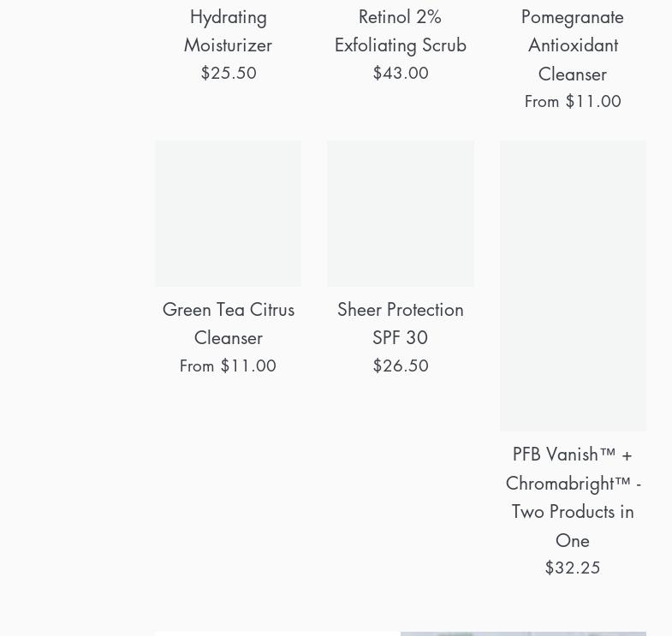Click the $25.50 price under Hydrating Moisturizer
Image resolution: width=672 pixels, height=636 pixels.
coord(229,73)
